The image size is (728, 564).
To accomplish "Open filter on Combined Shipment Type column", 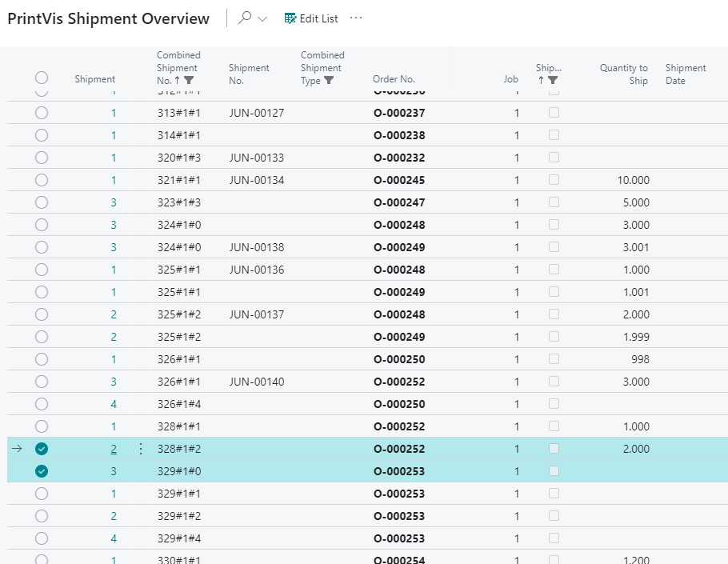I will 329,80.
